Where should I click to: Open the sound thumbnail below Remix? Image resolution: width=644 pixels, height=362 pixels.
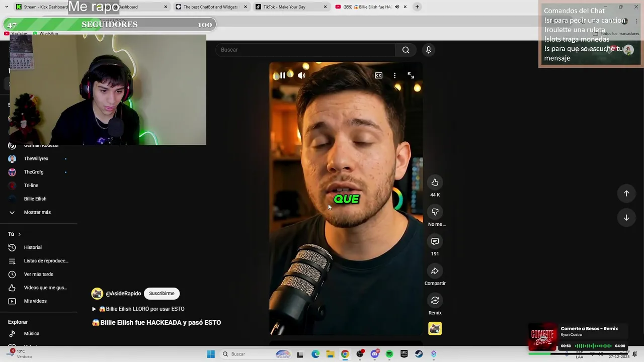[435, 328]
